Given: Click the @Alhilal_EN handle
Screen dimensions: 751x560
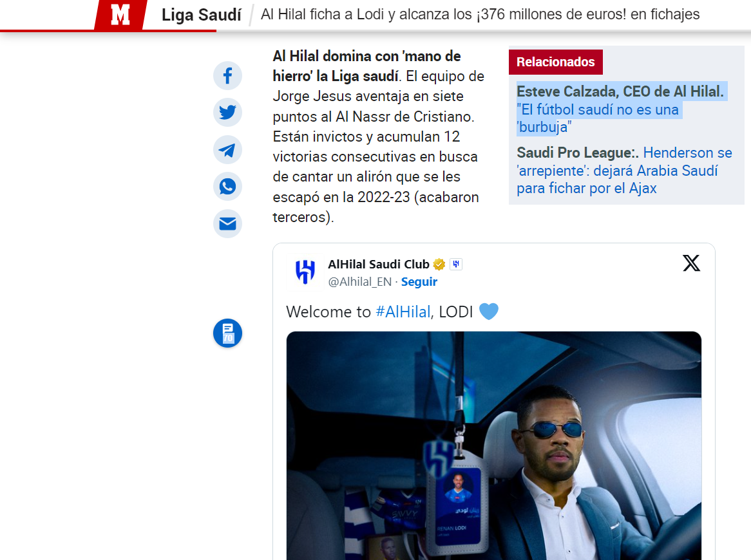Looking at the screenshot, I should [359, 282].
